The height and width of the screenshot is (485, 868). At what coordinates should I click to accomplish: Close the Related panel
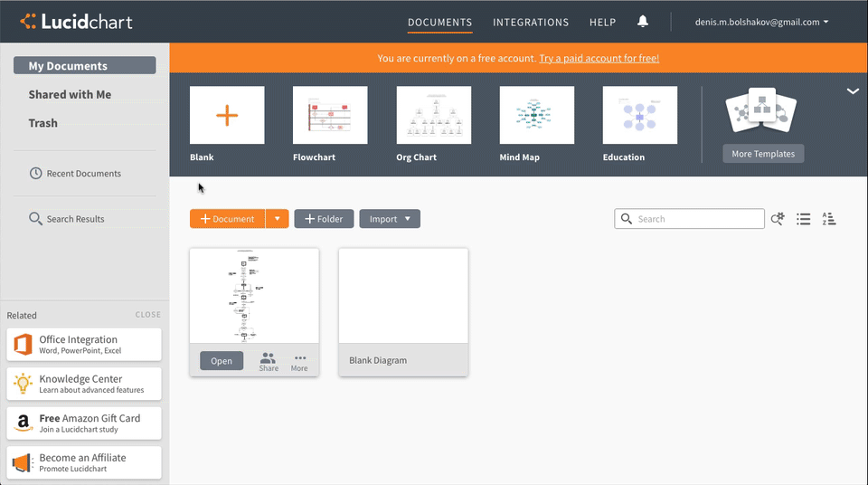(x=147, y=314)
